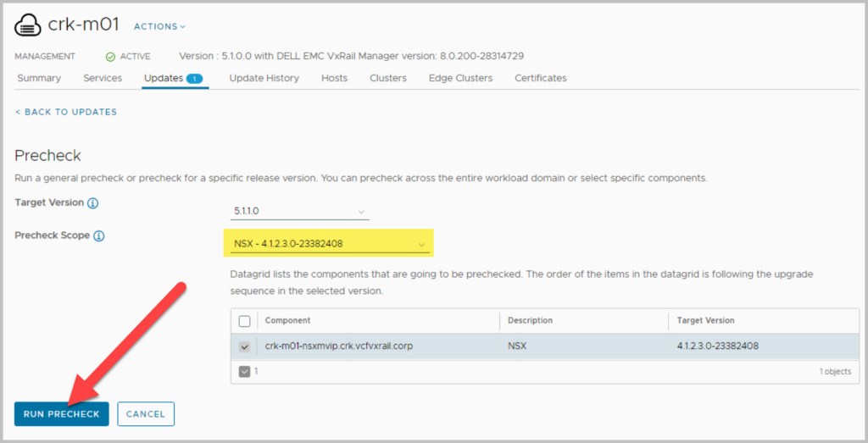This screenshot has height=443, width=868.
Task: Open the Certificates tab
Action: (541, 78)
